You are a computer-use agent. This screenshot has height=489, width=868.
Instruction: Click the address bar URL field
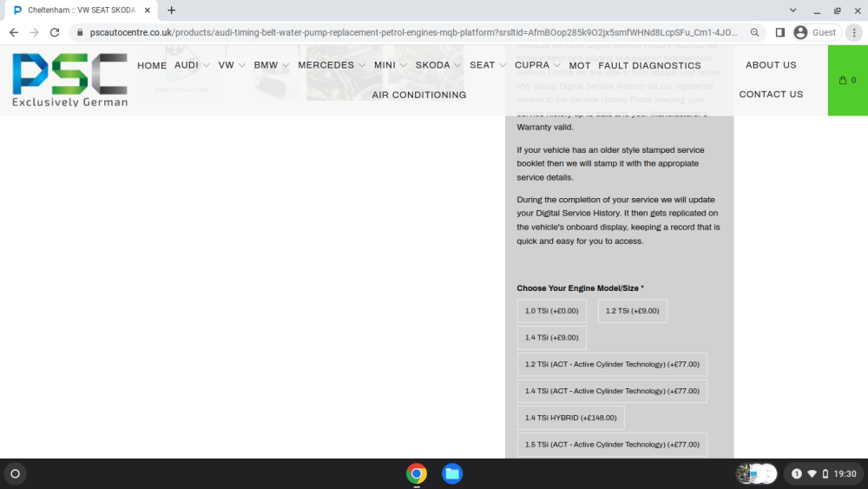pos(413,33)
